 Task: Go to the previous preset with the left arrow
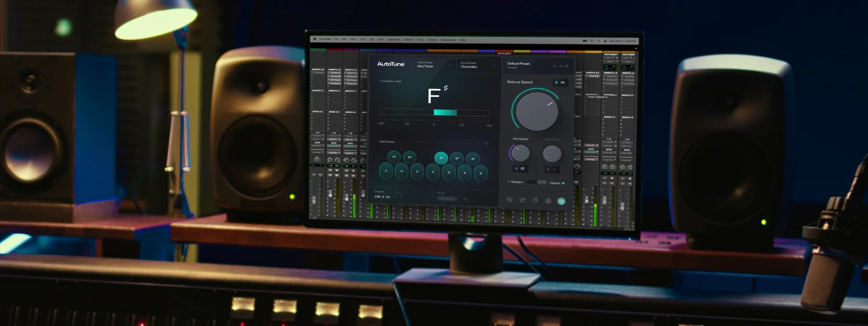(x=555, y=66)
